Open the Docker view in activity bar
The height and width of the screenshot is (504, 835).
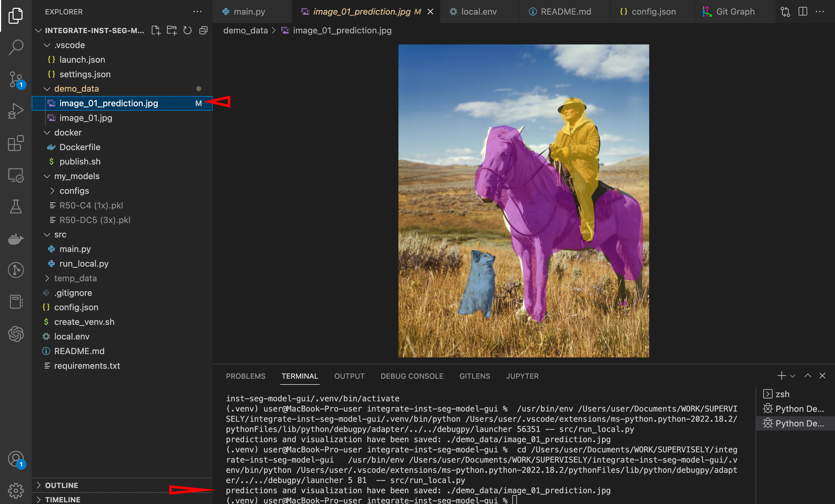[x=15, y=238]
